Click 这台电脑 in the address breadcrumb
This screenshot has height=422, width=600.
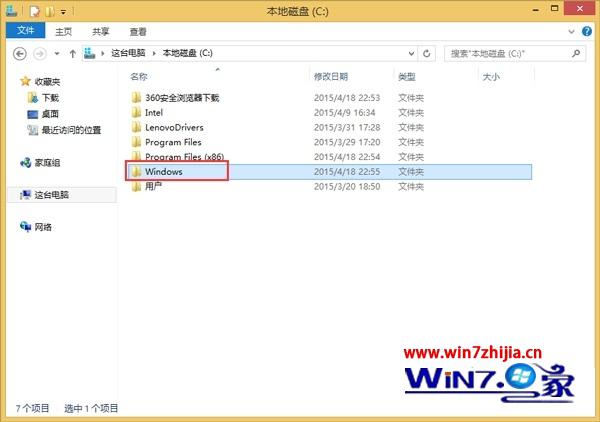128,53
